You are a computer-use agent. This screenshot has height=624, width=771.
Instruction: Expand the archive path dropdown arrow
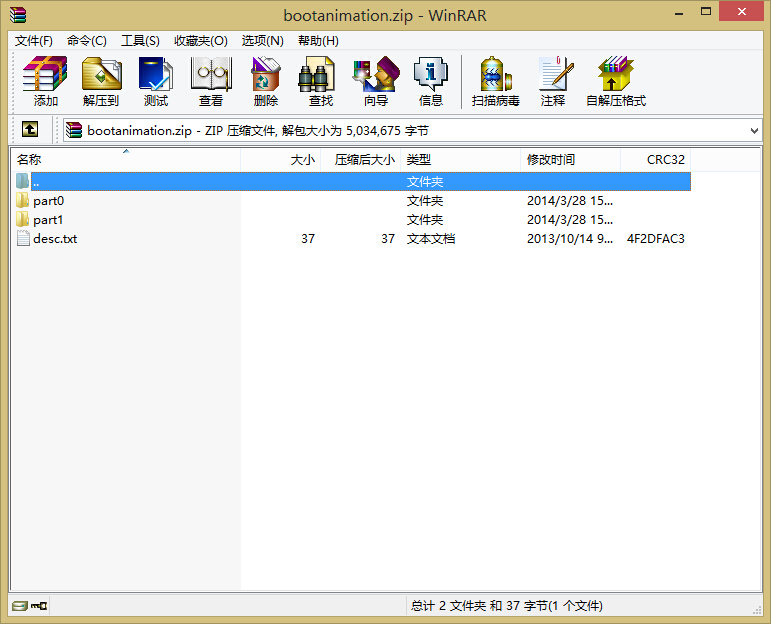[754, 130]
